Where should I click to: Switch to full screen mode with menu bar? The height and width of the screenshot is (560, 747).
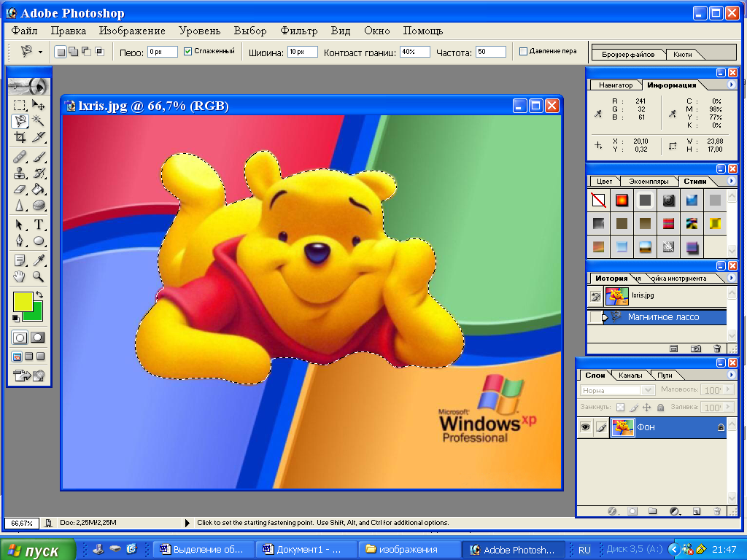coord(29,356)
